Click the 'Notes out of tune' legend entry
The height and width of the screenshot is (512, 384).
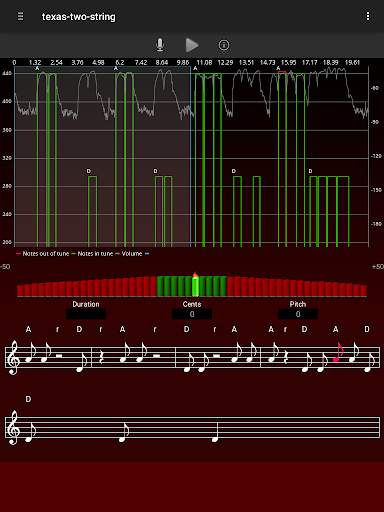pyautogui.click(x=42, y=254)
